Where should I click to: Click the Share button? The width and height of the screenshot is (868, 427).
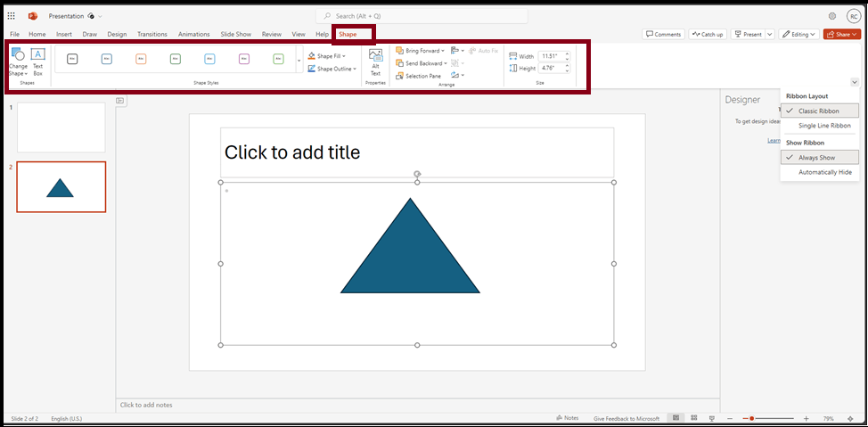(842, 35)
